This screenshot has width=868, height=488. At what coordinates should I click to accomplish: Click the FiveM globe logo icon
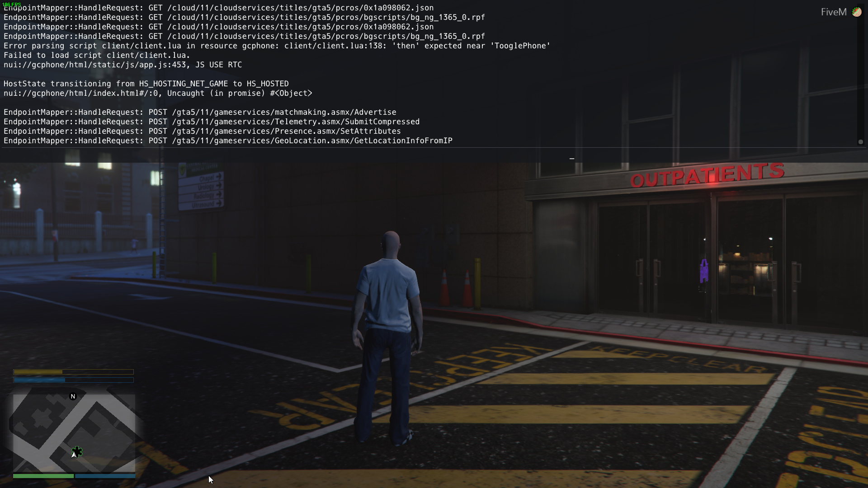(x=857, y=12)
